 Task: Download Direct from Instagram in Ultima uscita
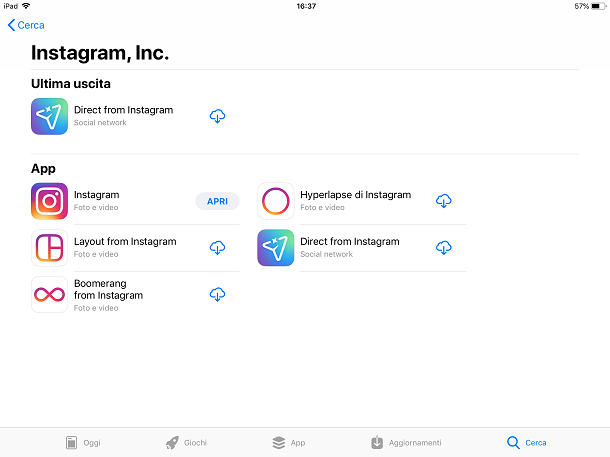tap(217, 116)
